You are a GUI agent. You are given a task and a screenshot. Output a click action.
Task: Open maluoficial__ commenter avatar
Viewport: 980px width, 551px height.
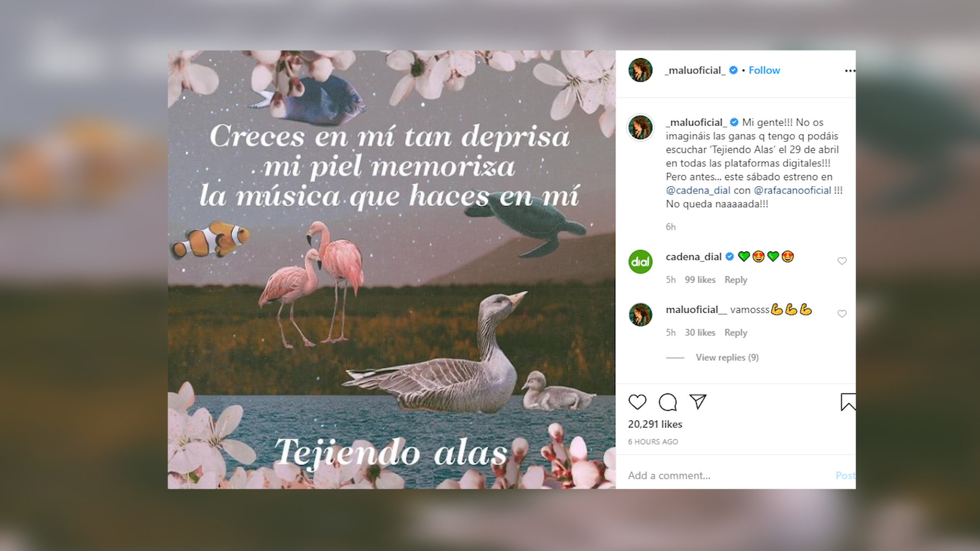[640, 315]
